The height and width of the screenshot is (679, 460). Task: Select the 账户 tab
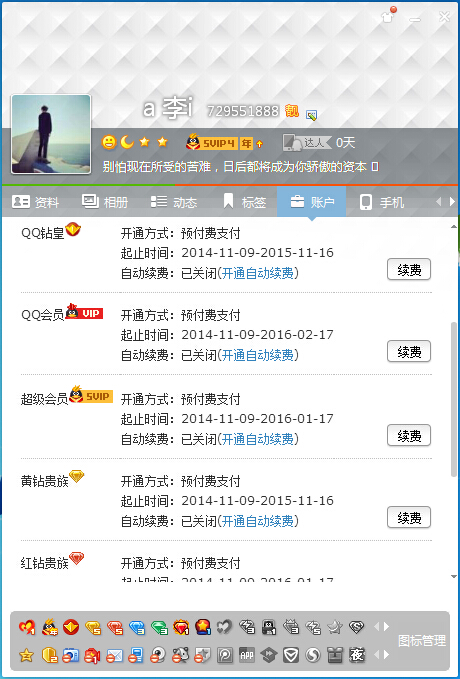(311, 202)
